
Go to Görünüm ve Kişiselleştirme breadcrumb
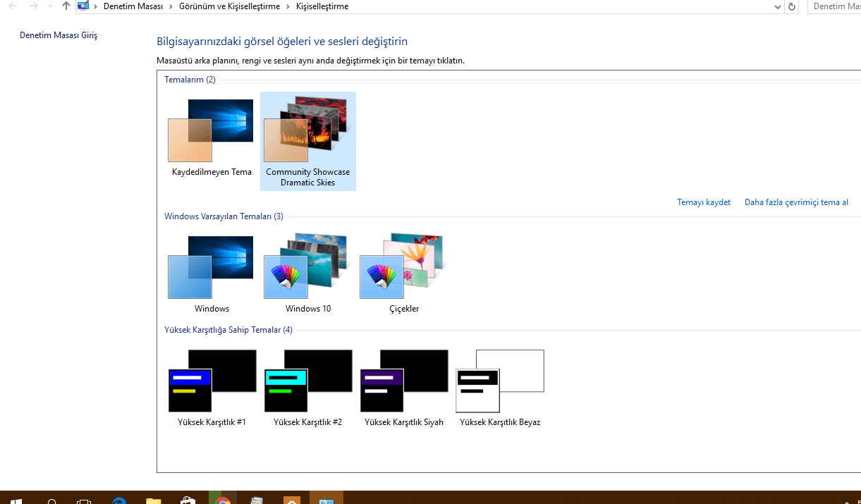[229, 6]
